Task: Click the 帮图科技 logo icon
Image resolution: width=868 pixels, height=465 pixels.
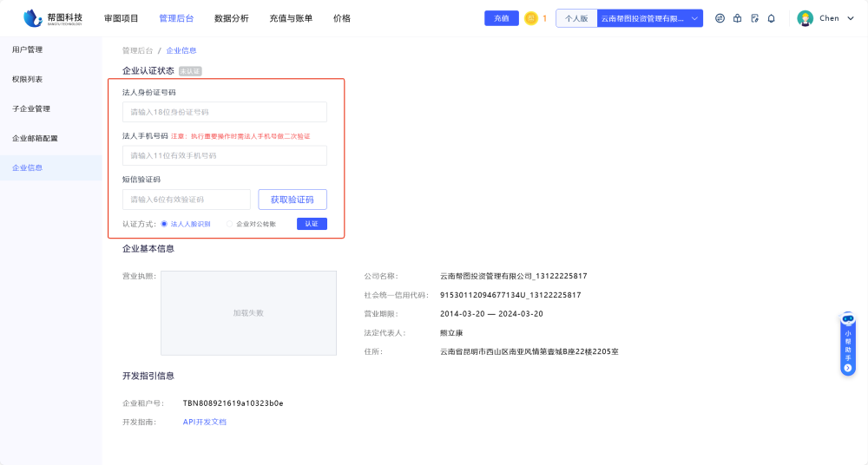Action: 33,17
